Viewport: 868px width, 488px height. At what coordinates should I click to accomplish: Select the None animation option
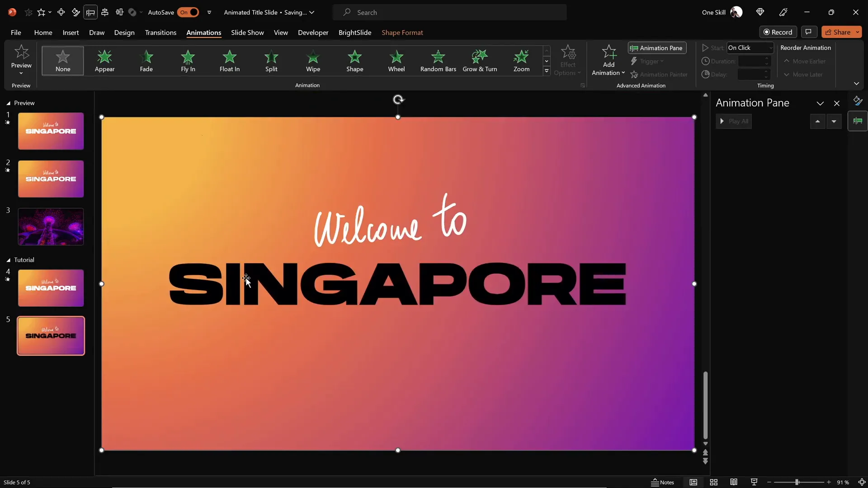tap(63, 61)
